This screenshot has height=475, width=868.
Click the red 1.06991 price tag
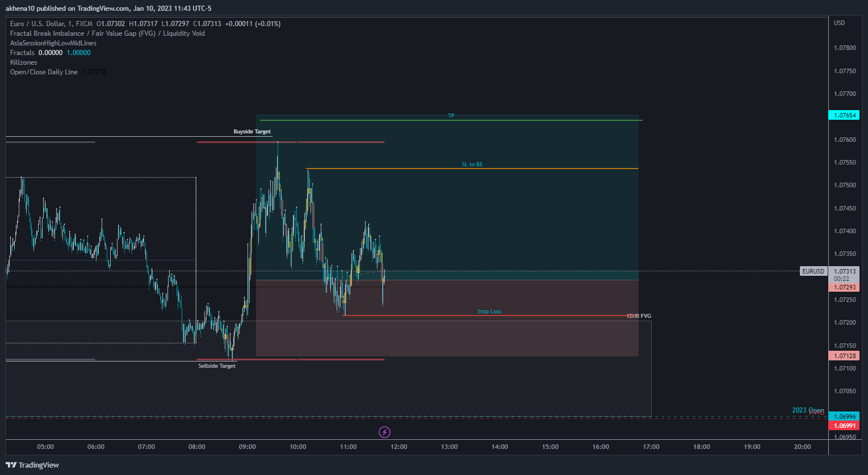pyautogui.click(x=844, y=426)
